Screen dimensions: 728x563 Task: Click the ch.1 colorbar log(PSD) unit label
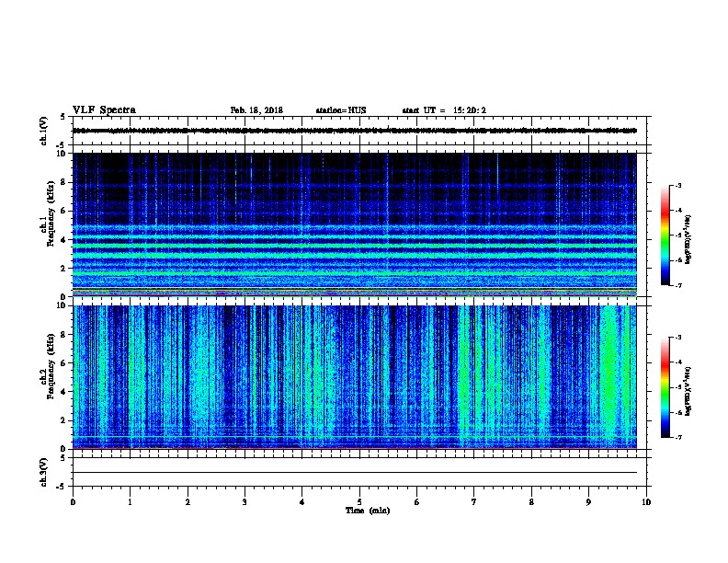click(688, 239)
